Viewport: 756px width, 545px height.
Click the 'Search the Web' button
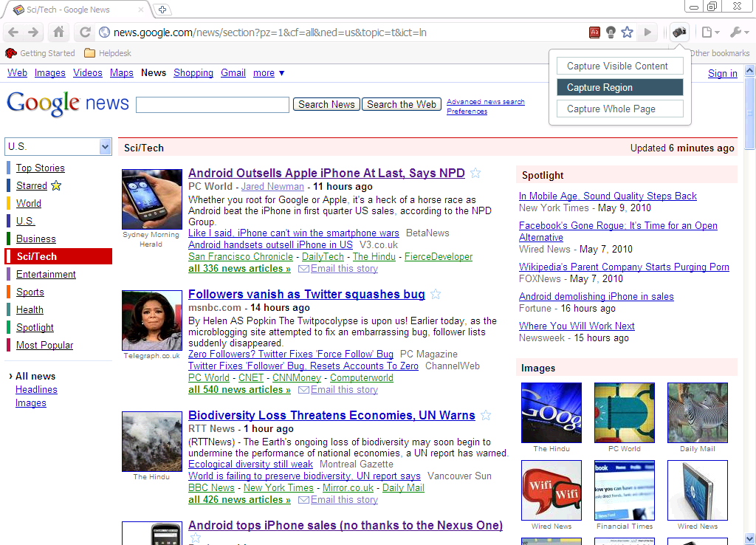[x=401, y=104]
